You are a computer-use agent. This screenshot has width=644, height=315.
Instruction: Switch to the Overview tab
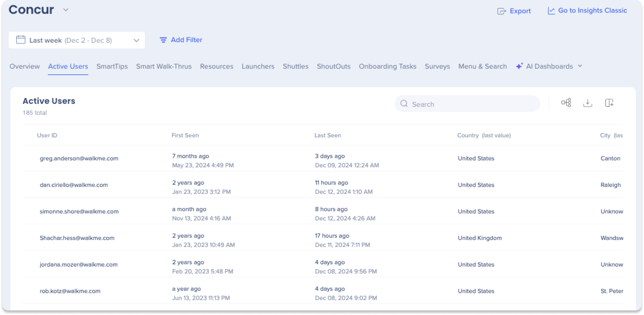(x=25, y=66)
